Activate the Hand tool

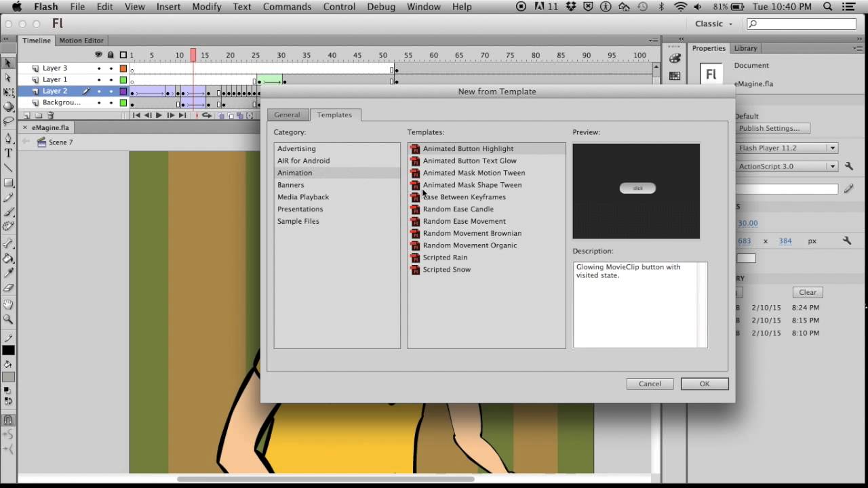click(x=8, y=304)
